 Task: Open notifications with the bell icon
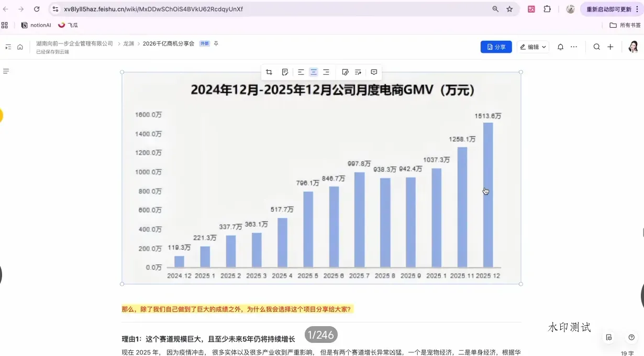pos(561,47)
